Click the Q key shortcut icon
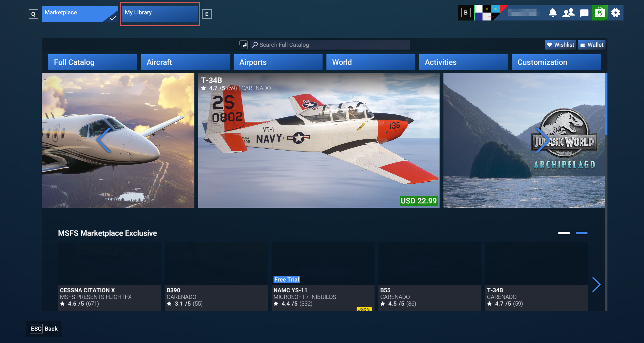This screenshot has width=644, height=343. tap(33, 14)
